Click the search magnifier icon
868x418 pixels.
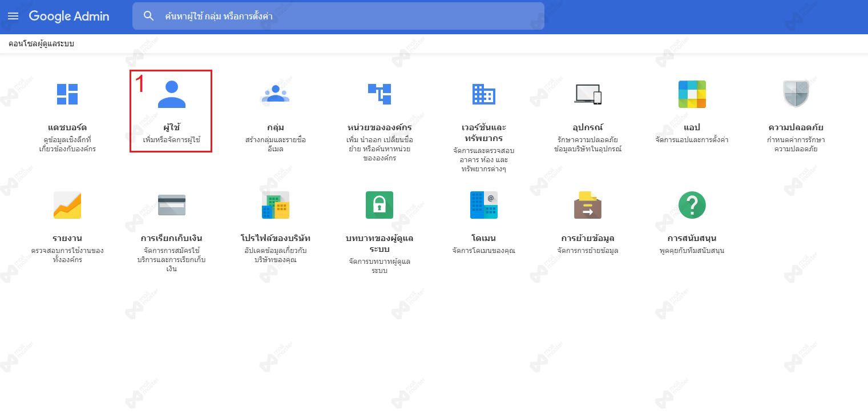pyautogui.click(x=149, y=16)
